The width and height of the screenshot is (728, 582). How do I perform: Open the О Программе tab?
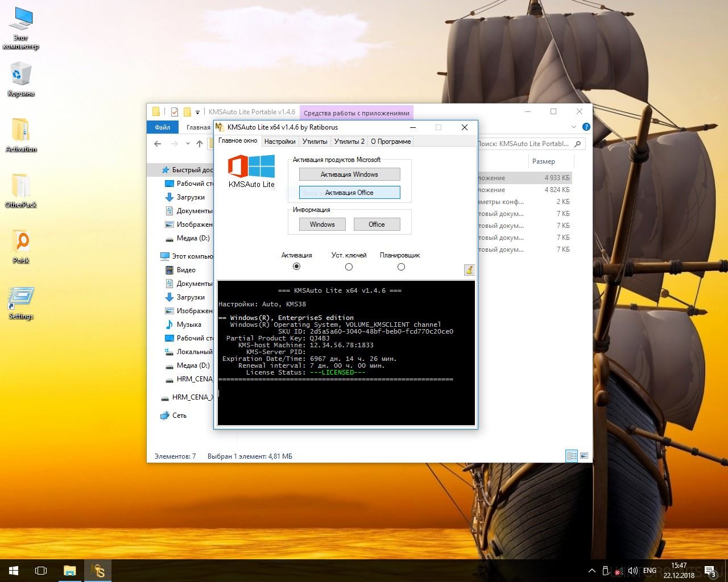pyautogui.click(x=391, y=142)
